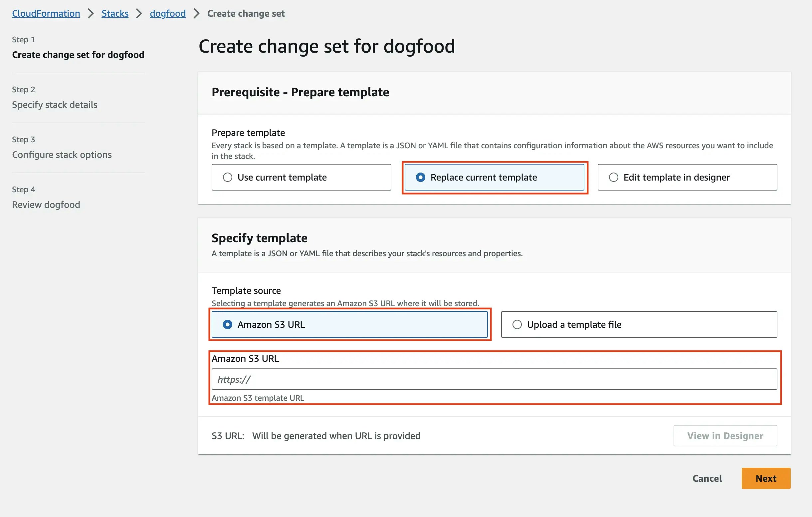Image resolution: width=812 pixels, height=517 pixels.
Task: Cancel the change set creation
Action: click(x=707, y=478)
